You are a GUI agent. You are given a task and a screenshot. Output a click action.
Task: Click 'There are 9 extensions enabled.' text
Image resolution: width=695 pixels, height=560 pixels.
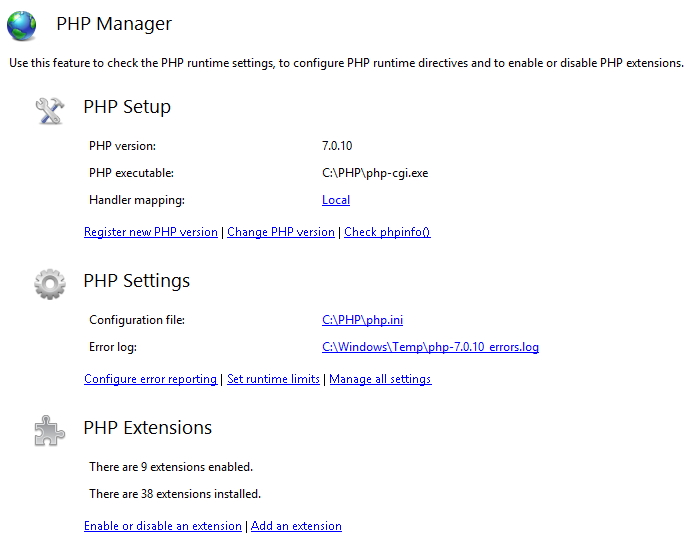[171, 467]
